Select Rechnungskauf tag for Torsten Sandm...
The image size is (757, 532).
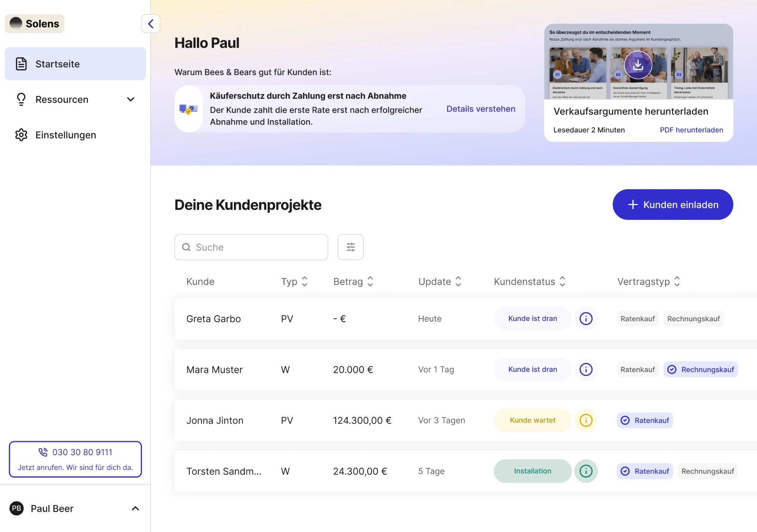click(x=707, y=471)
